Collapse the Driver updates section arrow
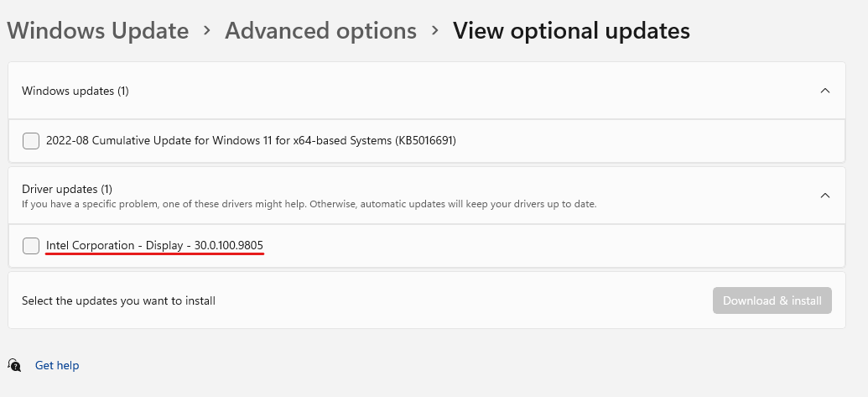This screenshot has width=868, height=397. coord(825,196)
